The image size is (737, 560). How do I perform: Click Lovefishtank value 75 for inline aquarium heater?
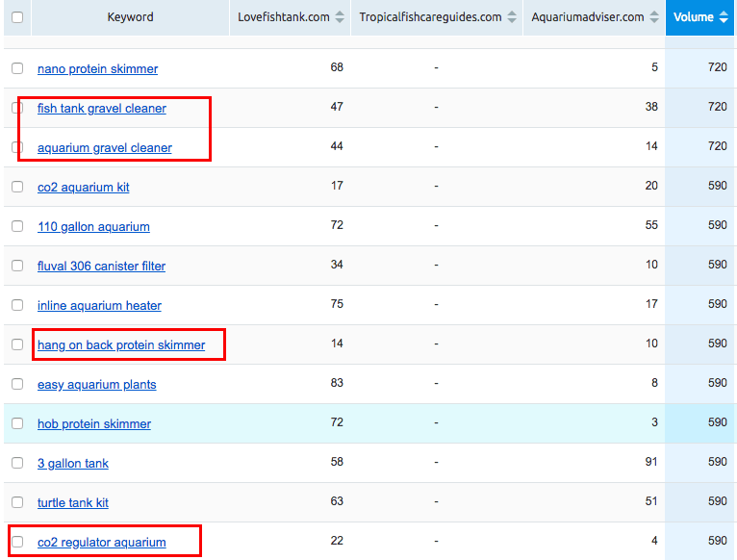click(x=337, y=304)
